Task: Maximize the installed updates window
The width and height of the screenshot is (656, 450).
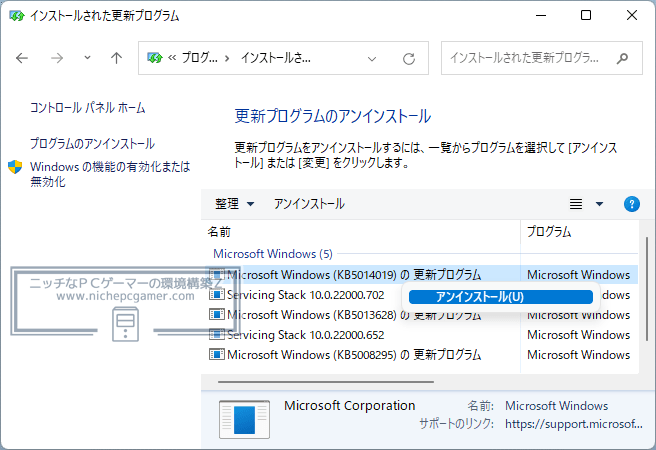Action: [586, 15]
